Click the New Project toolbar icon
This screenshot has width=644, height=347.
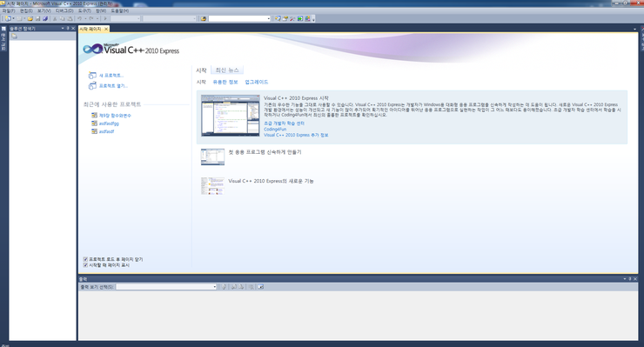[x=8, y=18]
